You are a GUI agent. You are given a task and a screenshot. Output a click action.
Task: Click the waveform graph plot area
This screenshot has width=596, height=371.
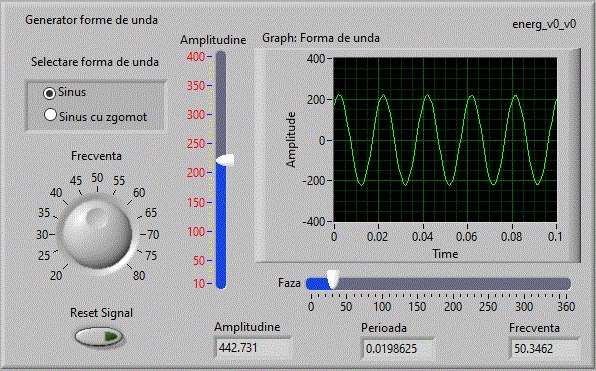pos(445,140)
